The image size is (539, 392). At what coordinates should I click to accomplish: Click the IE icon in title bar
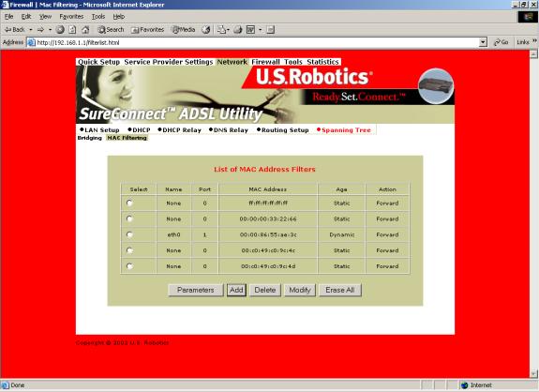(x=5, y=5)
